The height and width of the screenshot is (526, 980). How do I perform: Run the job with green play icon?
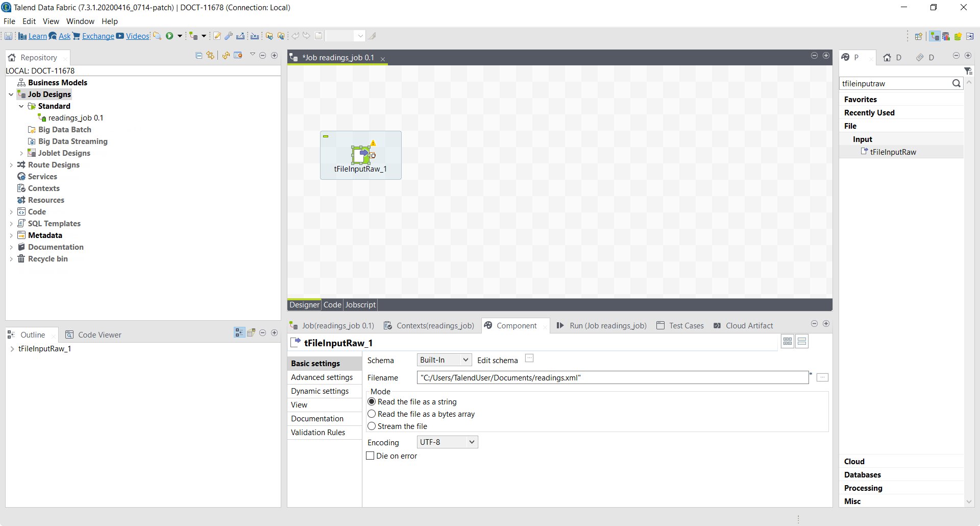(169, 36)
